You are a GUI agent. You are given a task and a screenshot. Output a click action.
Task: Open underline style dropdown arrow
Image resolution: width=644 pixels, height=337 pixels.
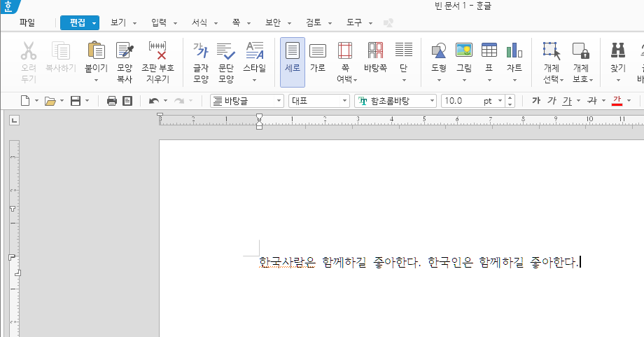point(579,101)
